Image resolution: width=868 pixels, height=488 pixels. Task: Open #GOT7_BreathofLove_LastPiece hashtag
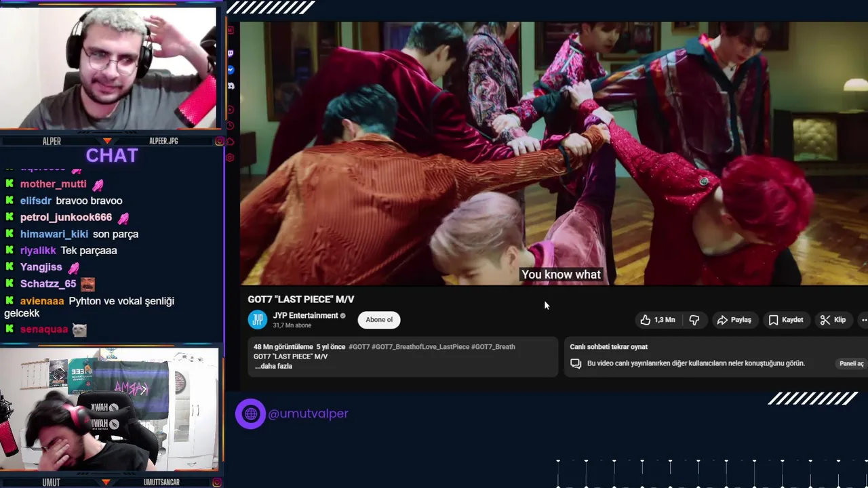[x=420, y=347]
